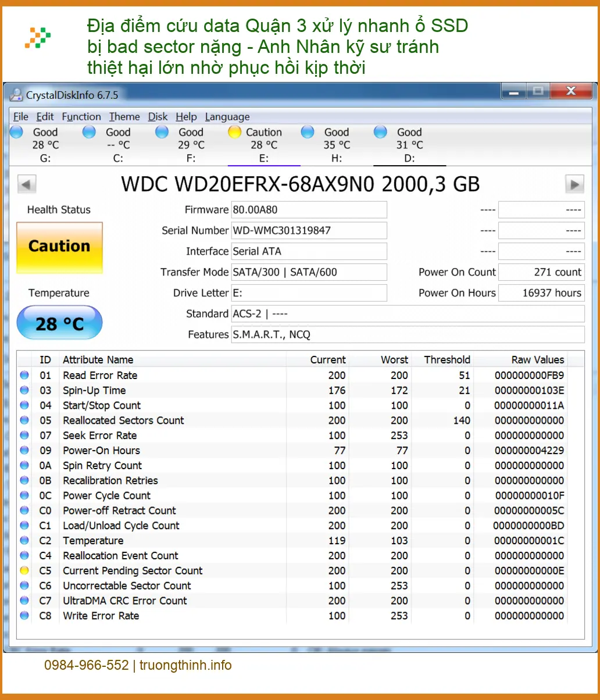Viewport: 600px width, 700px height.
Task: Click status orb of Power-On Hours attribute row
Action: (x=24, y=450)
